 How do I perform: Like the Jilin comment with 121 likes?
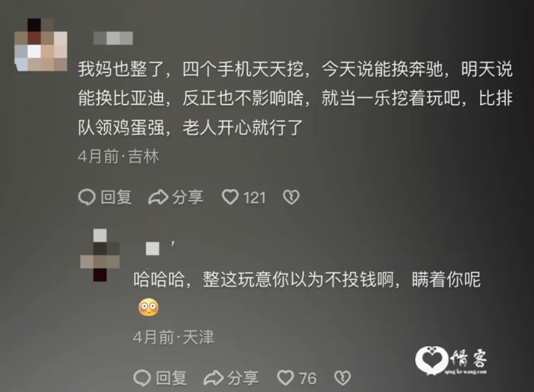(230, 197)
